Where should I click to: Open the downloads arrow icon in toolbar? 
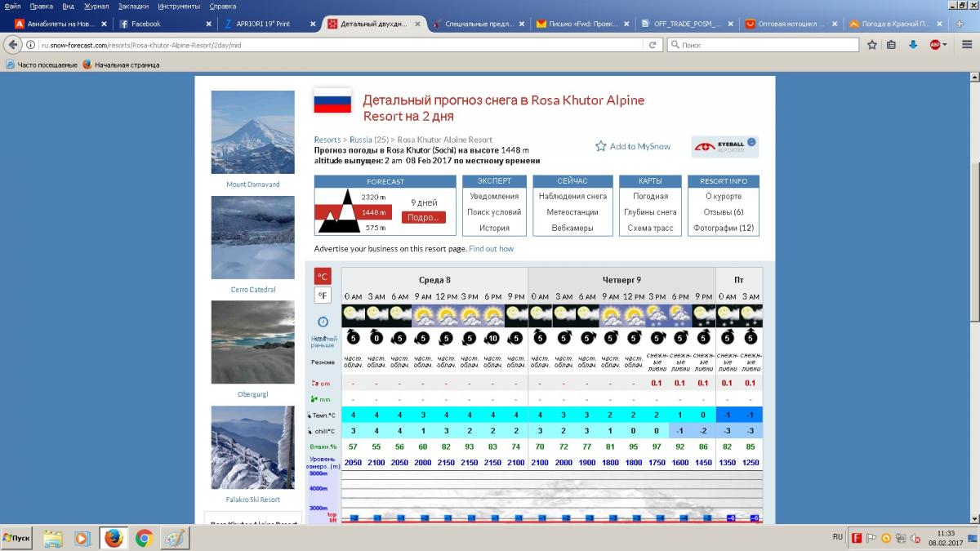click(x=913, y=45)
